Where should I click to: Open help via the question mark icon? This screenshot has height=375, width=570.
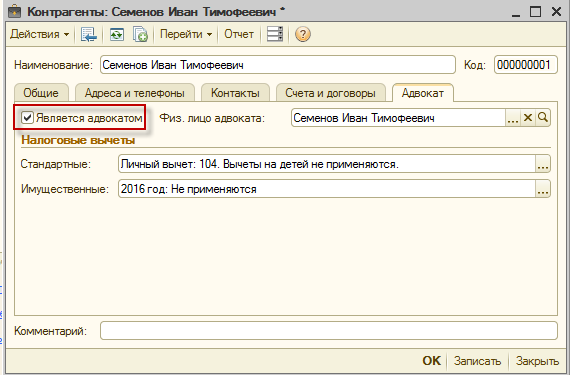[303, 35]
